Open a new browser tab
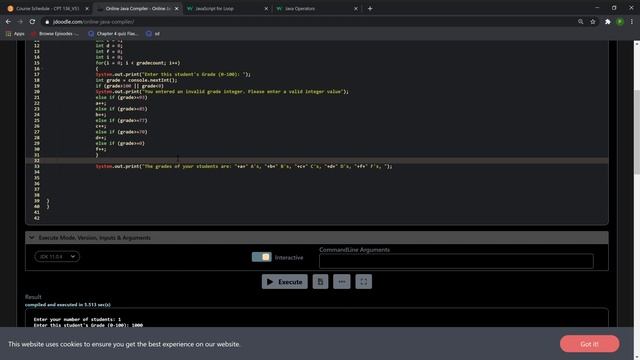Screen dimensions: 640x360 [x=370, y=9]
